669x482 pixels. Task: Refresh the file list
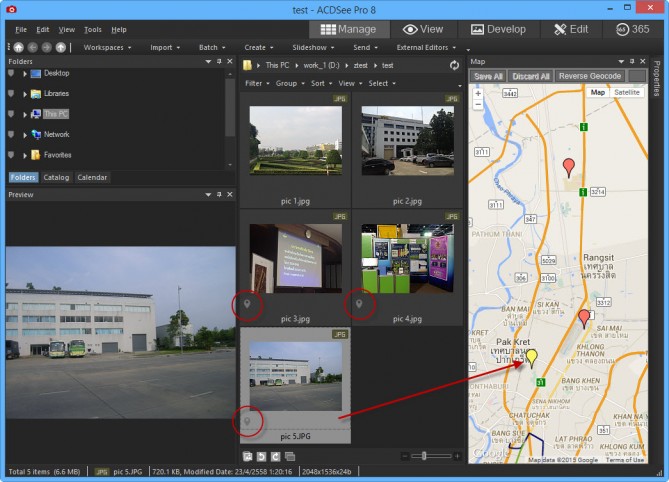(x=454, y=65)
